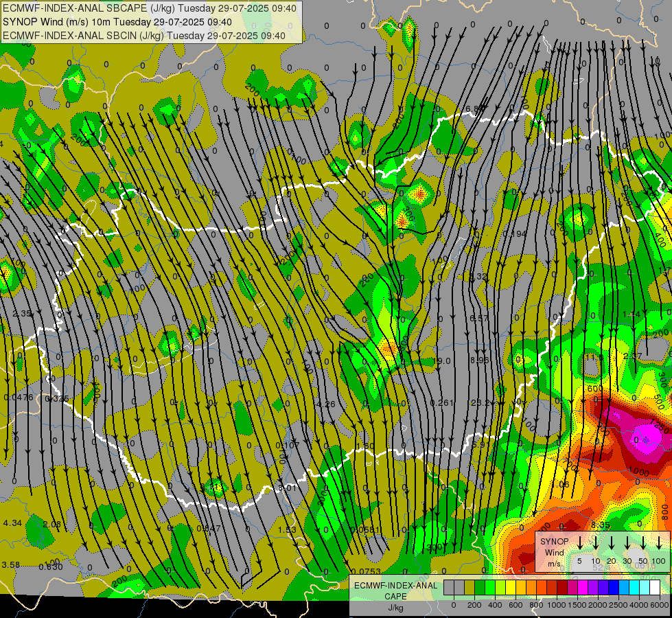Click the 200 tick label on CAPE scale
The image size is (672, 618).
tap(474, 605)
